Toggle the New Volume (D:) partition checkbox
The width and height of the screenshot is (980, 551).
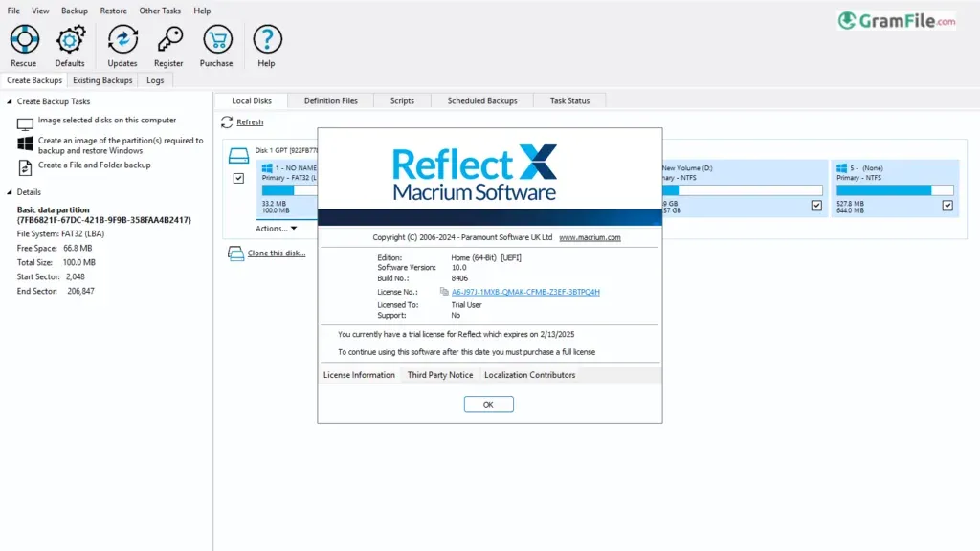[816, 205]
